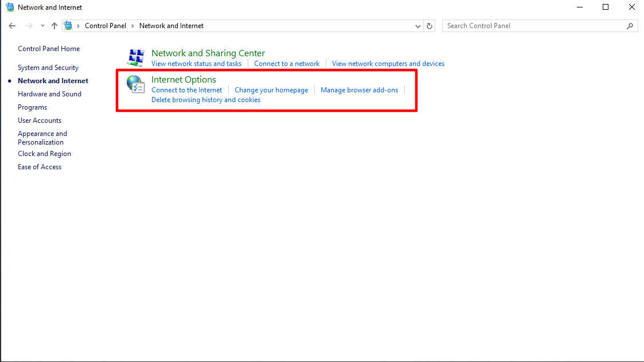Open View network status and tasks

(x=196, y=64)
